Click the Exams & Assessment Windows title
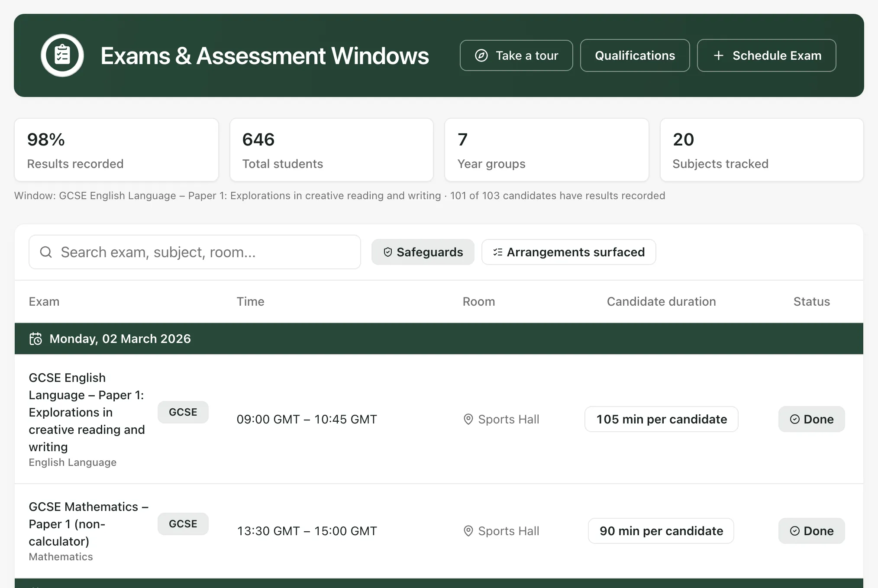The height and width of the screenshot is (588, 878). click(265, 56)
